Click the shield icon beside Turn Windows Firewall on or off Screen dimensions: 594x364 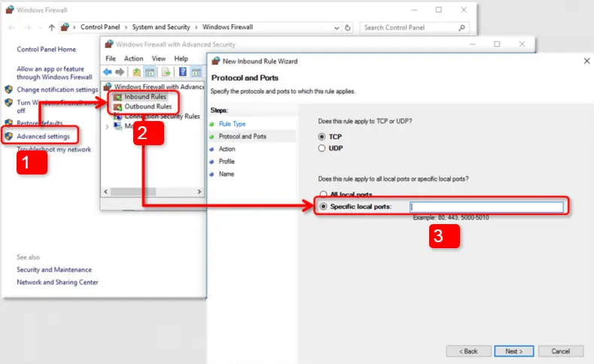click(9, 102)
